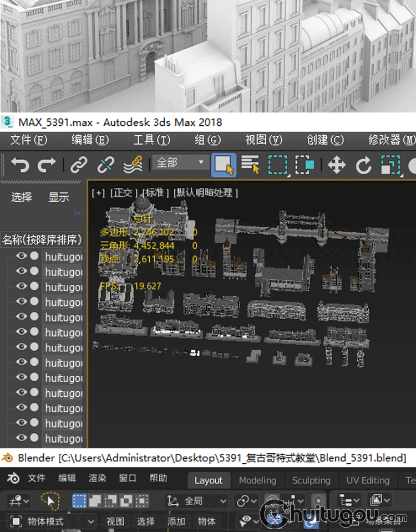The image size is (416, 532).
Task: Select the Unlink Selection broken-chain tool
Action: coord(105,165)
